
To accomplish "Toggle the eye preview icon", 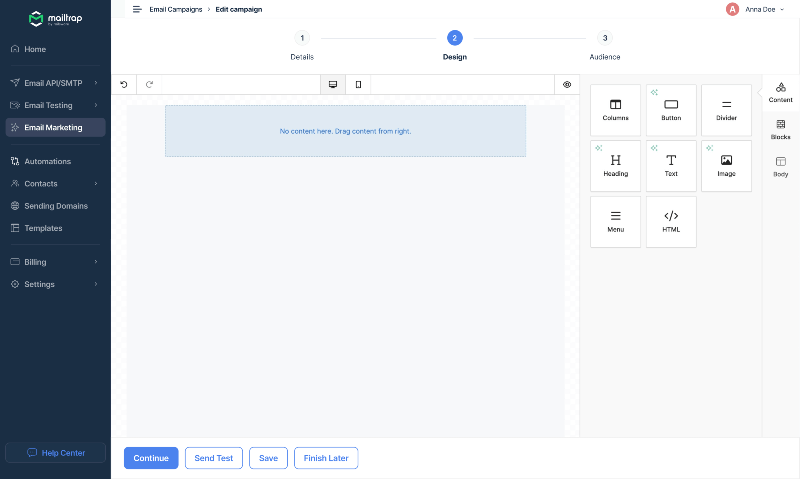I will pyautogui.click(x=567, y=85).
